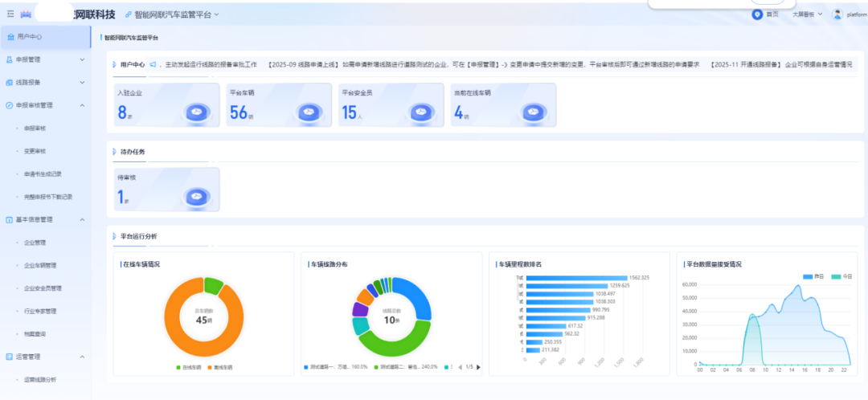Click the 10条 total in route donut

pyautogui.click(x=392, y=320)
